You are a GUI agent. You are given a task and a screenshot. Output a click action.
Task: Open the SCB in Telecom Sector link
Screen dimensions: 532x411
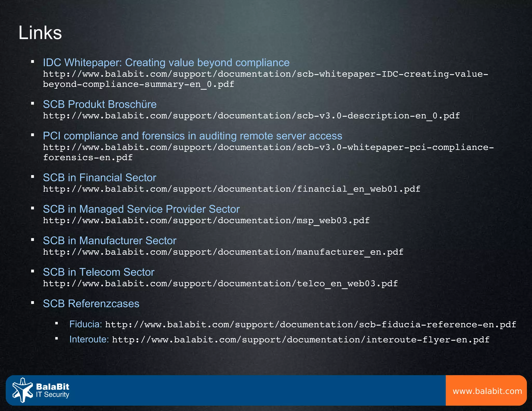[98, 272]
